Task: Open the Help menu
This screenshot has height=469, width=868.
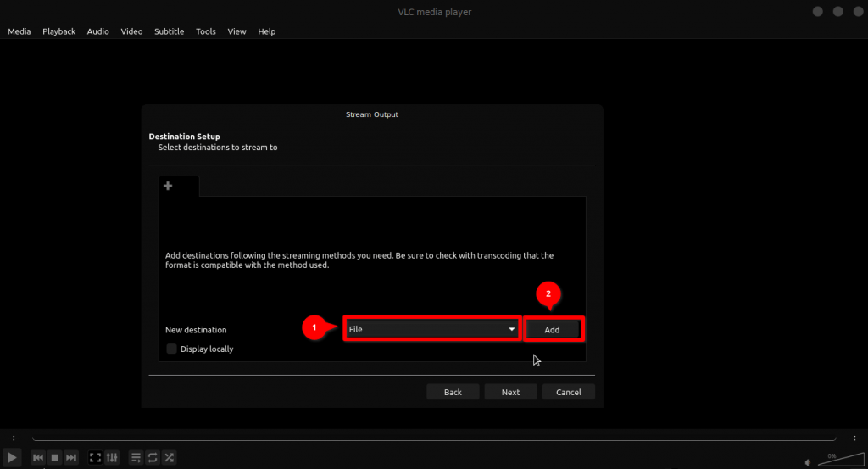Action: 267,31
